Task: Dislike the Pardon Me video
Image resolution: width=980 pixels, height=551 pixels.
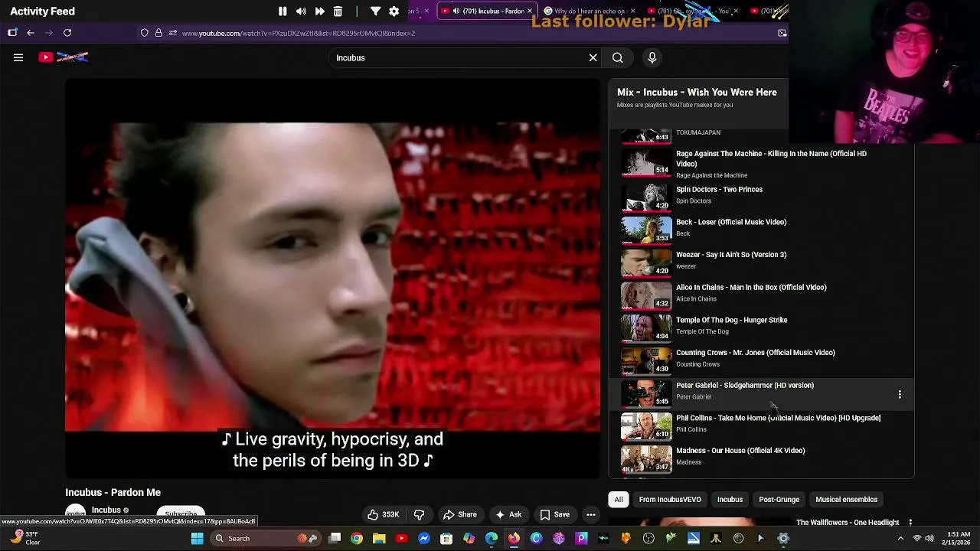Action: point(419,514)
